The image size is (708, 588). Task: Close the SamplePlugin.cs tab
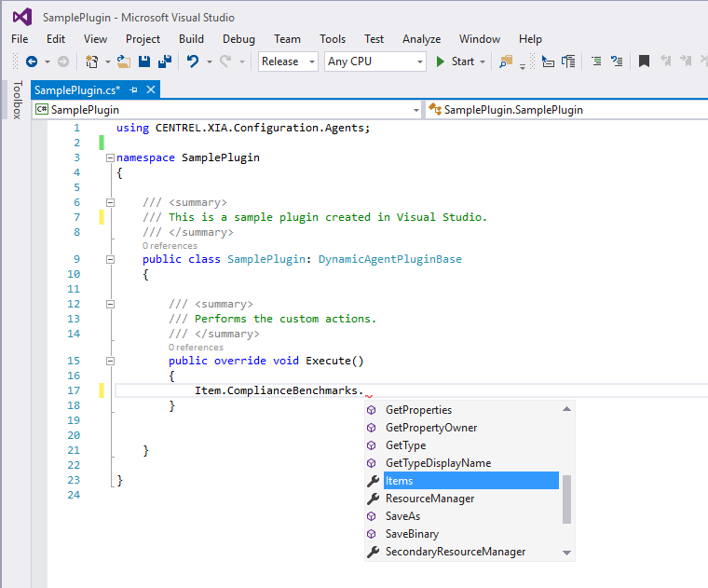click(x=151, y=89)
